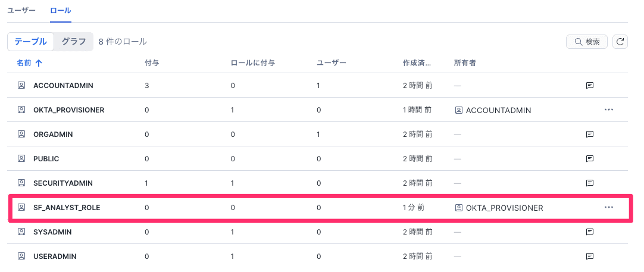Click the refresh icon next to search

(x=621, y=42)
